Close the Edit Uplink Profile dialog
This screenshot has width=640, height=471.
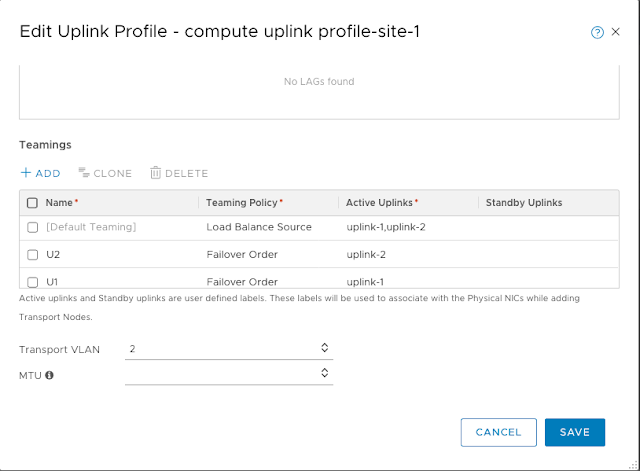617,32
